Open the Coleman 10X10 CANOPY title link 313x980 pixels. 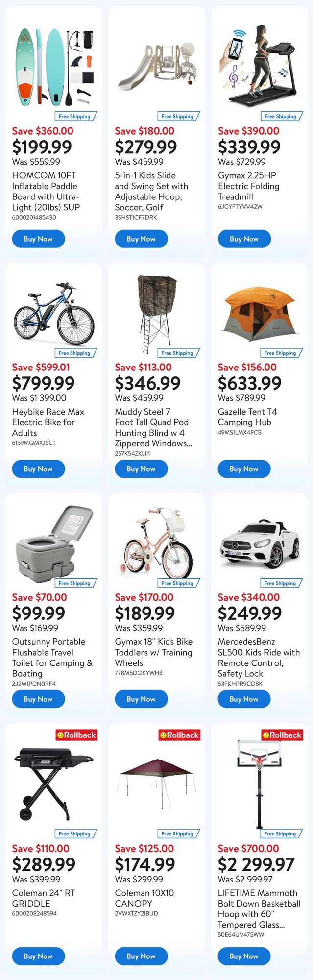(x=144, y=898)
